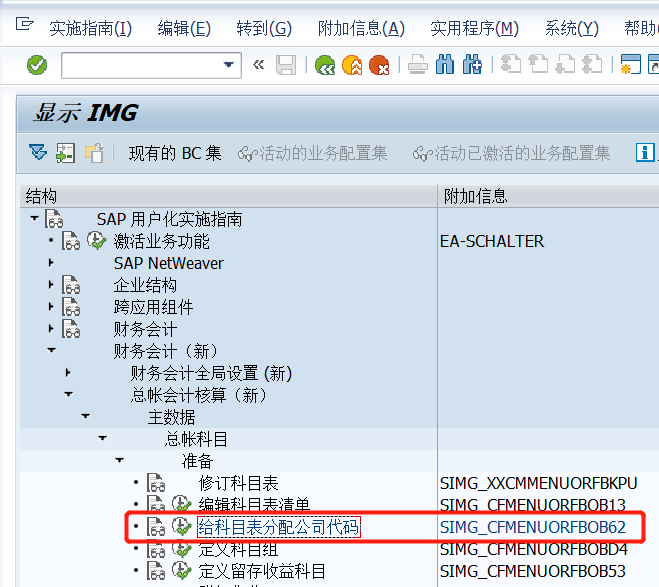Click the SIMG_XXCMMENUORFBKPU cell
659x587 pixels.
tap(538, 483)
